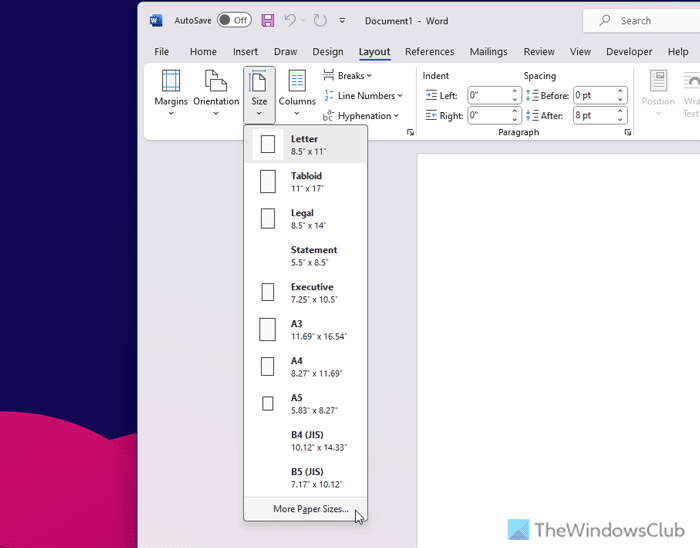Click the Redo icon in title bar
The width and height of the screenshot is (700, 548).
(319, 20)
